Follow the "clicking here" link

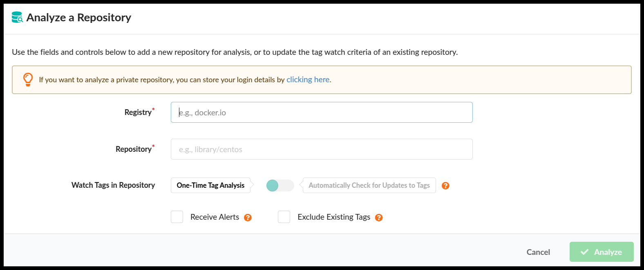click(x=308, y=80)
